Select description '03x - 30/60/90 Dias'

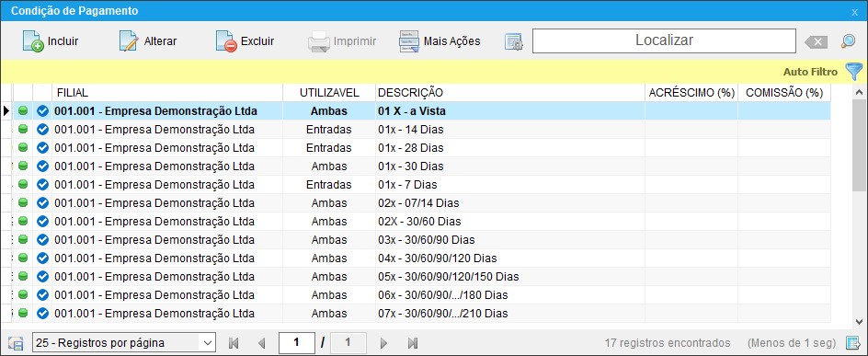tap(427, 240)
